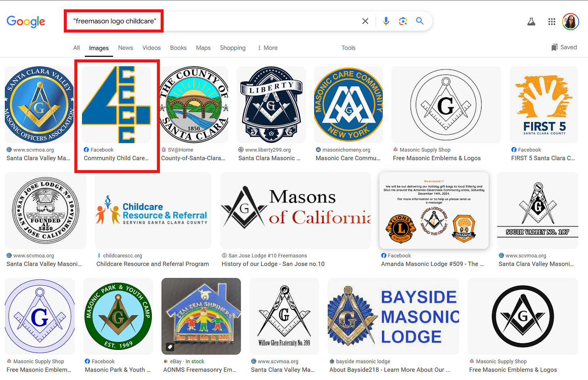The image size is (588, 380).
Task: Click the childcarescc.org favicon
Action: [x=99, y=255]
